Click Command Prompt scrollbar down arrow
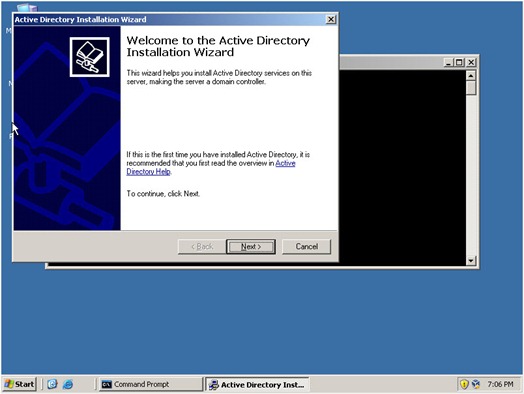The height and width of the screenshot is (394, 524). point(471,260)
